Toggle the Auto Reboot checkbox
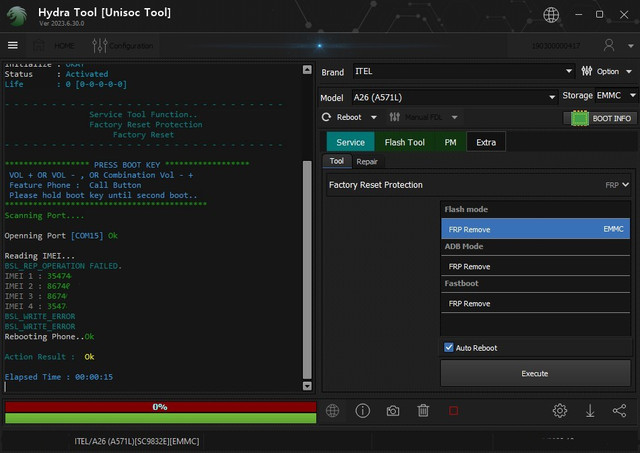Viewport: 640px width, 453px height. (x=449, y=347)
